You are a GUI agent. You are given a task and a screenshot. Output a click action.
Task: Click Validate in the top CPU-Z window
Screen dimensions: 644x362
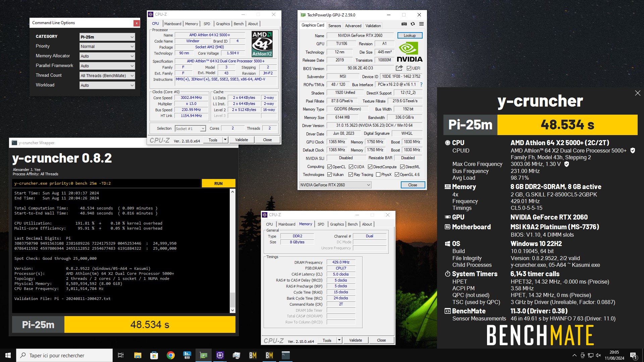pyautogui.click(x=241, y=140)
